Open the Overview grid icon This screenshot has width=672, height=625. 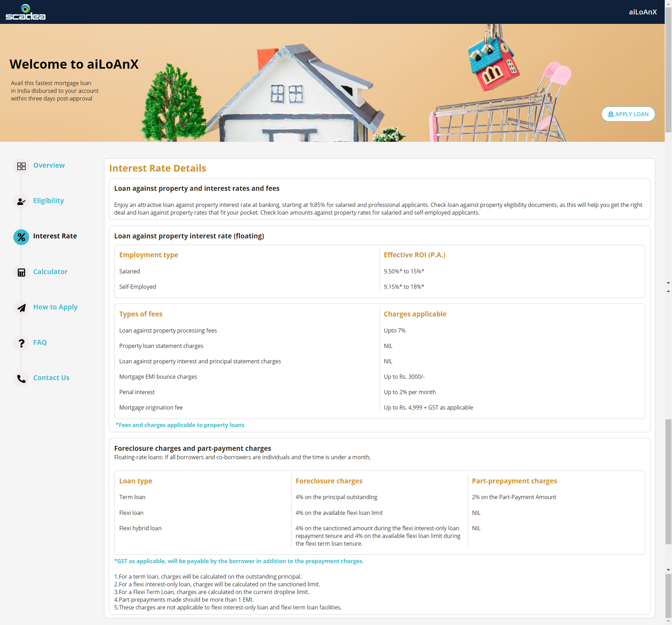tap(21, 166)
